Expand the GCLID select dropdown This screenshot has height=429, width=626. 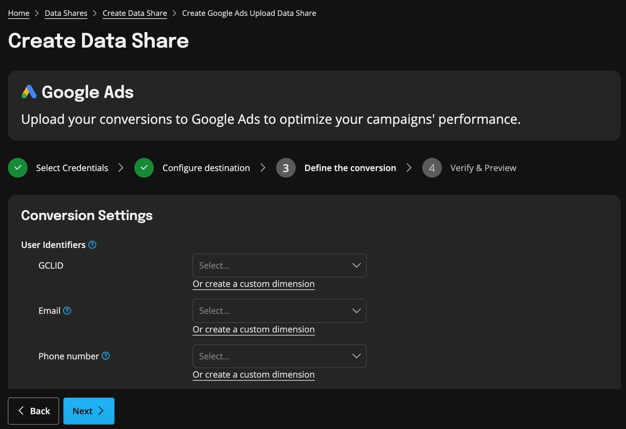click(x=279, y=266)
